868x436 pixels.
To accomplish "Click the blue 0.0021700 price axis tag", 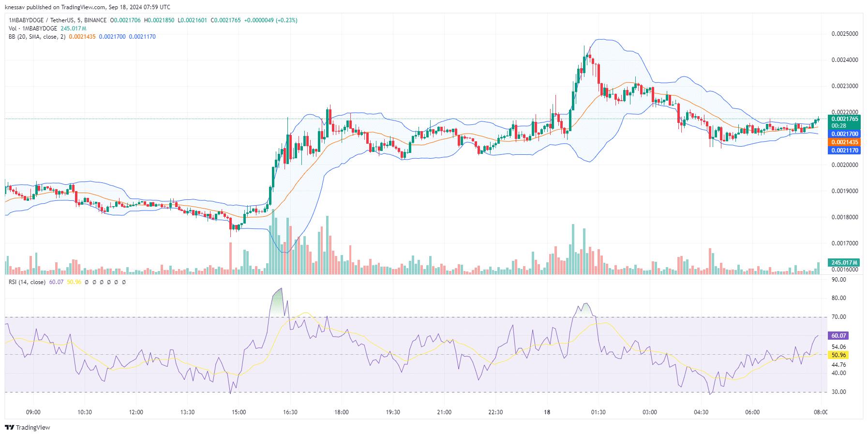I will pos(845,134).
